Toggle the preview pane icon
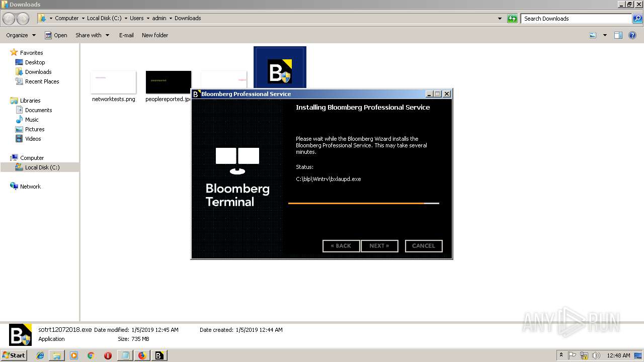 click(x=618, y=35)
